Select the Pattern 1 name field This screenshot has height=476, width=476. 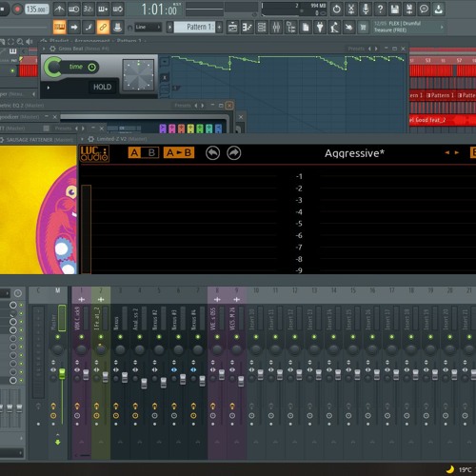[194, 28]
